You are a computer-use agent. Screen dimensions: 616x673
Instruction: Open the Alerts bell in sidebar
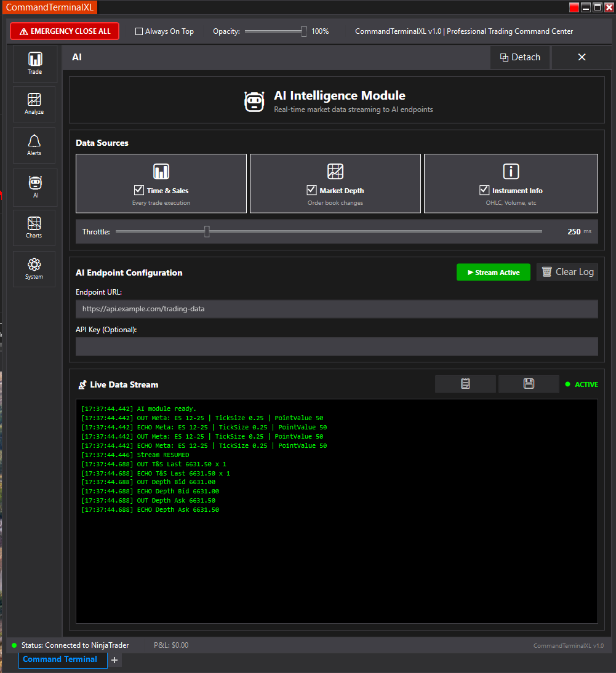[x=34, y=145]
